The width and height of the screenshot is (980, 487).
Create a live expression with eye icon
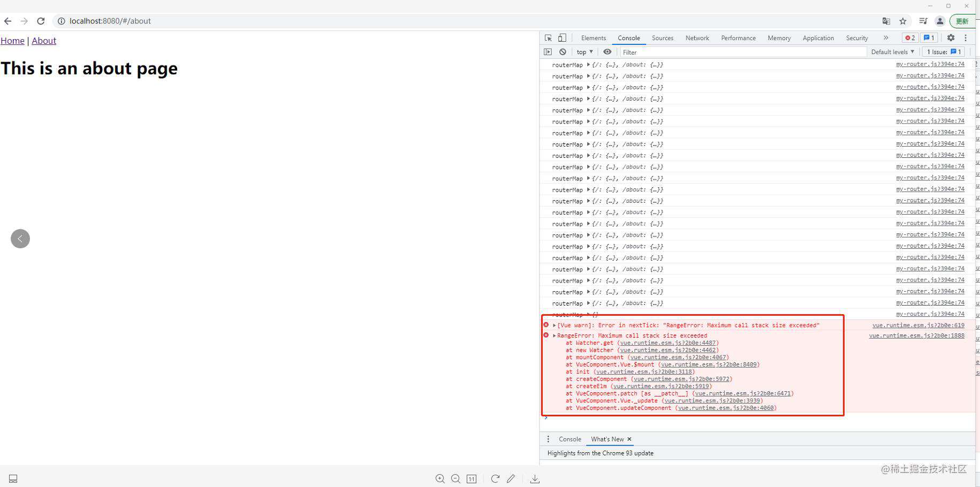(607, 52)
